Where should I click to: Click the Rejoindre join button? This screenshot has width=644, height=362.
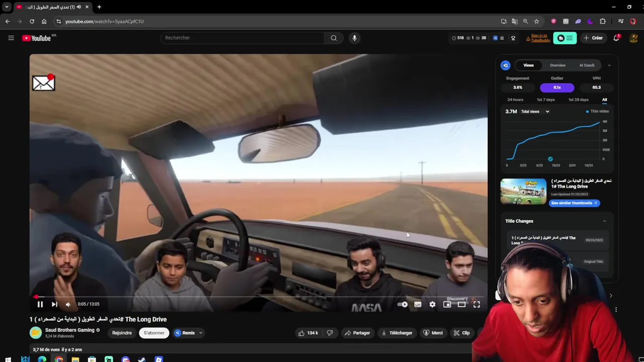click(x=122, y=333)
